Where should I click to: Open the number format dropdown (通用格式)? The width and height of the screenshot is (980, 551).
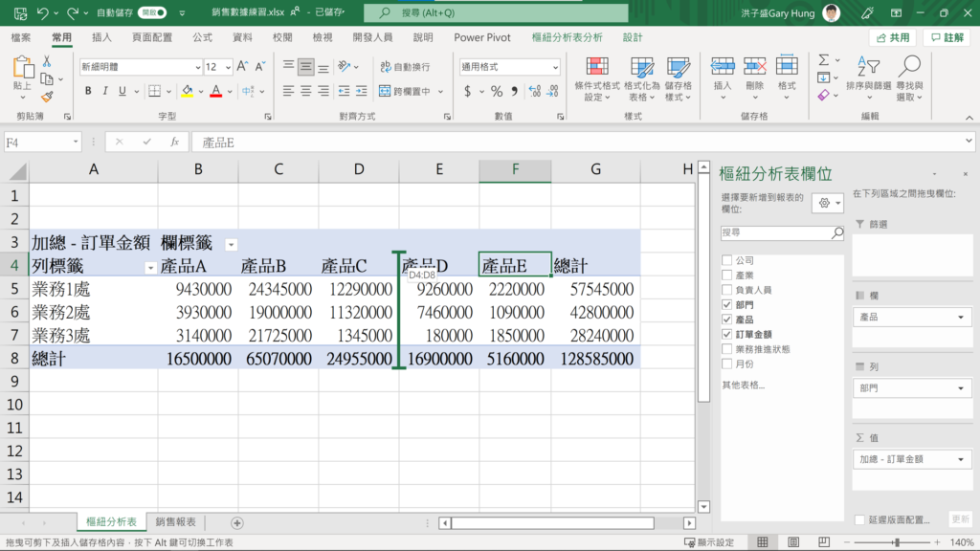pos(555,67)
